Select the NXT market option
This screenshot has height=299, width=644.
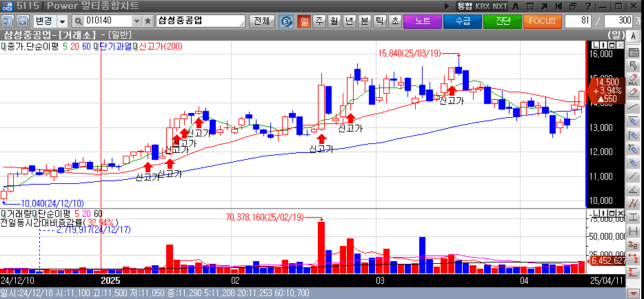pyautogui.click(x=500, y=6)
